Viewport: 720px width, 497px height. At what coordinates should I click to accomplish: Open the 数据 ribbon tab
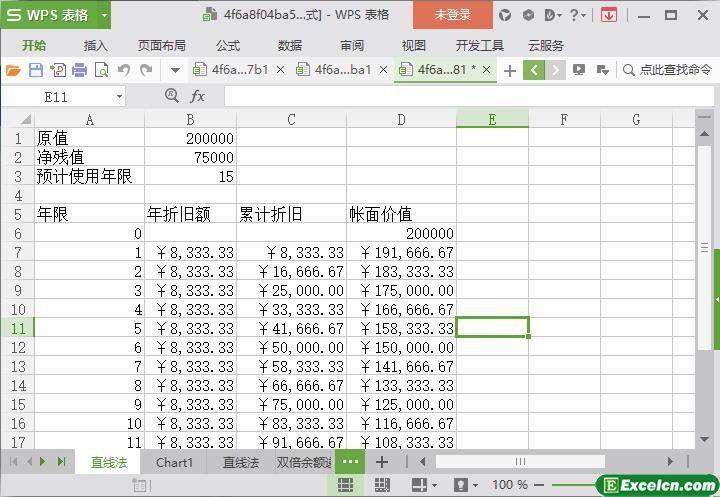pos(290,45)
